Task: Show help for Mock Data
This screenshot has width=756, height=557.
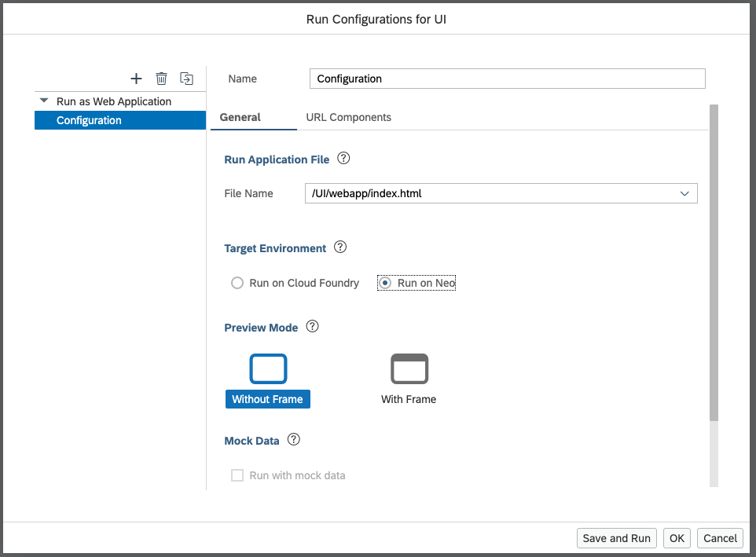Action: pyautogui.click(x=294, y=439)
